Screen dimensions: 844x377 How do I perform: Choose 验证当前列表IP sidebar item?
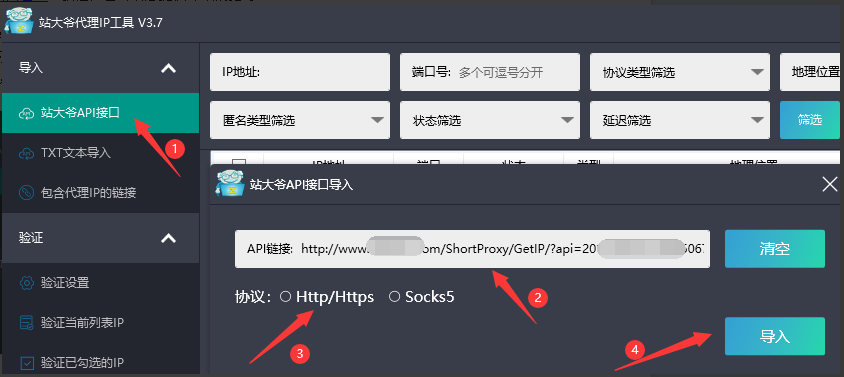click(100, 323)
